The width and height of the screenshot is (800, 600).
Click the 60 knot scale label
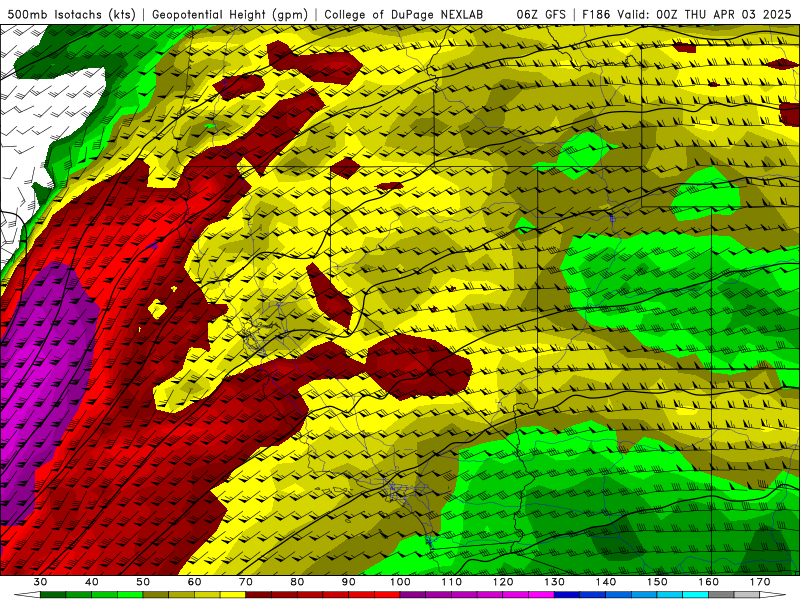[x=194, y=582]
